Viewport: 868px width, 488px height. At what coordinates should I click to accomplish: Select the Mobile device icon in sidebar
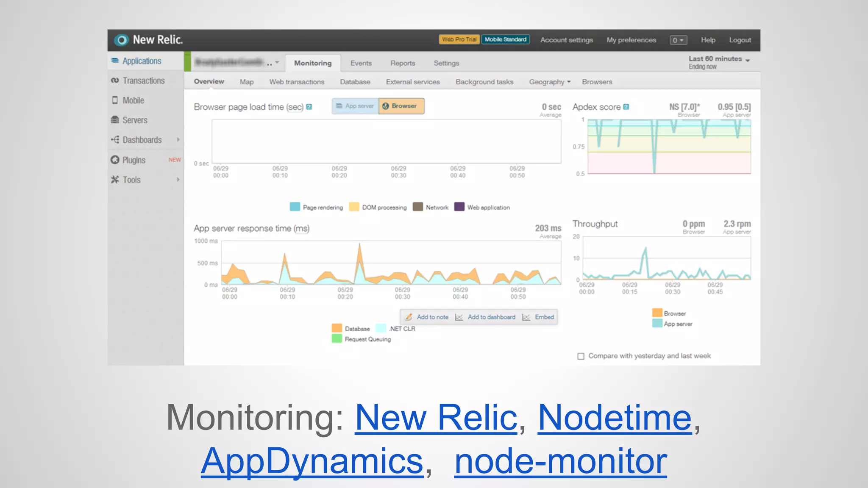tap(115, 100)
